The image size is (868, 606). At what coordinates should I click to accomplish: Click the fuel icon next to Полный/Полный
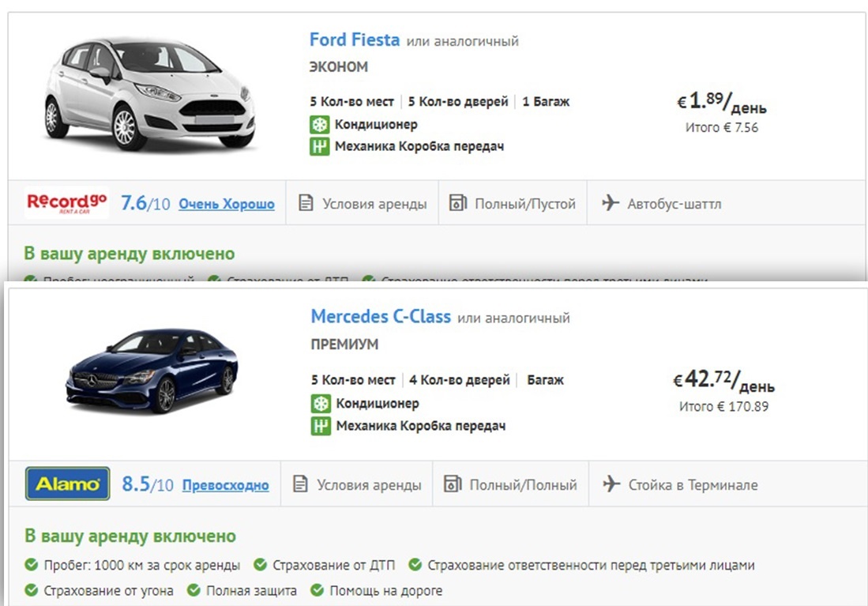453,485
